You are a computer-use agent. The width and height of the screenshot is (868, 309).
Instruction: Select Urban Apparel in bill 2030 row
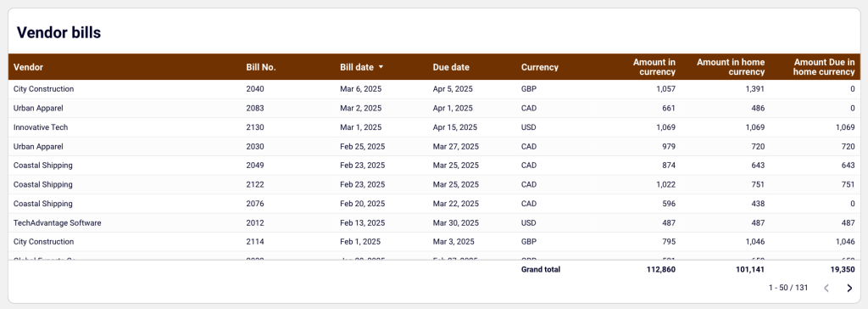[x=38, y=147]
